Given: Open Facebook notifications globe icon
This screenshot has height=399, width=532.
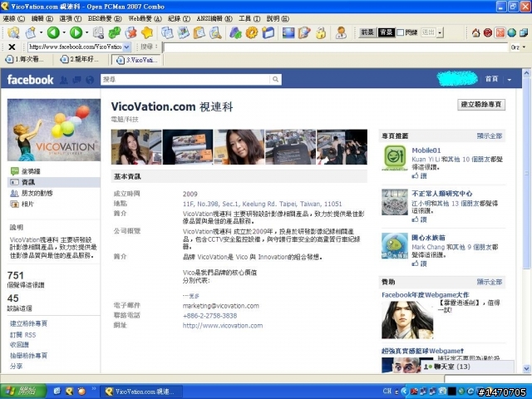Looking at the screenshot, I should tap(90, 80).
